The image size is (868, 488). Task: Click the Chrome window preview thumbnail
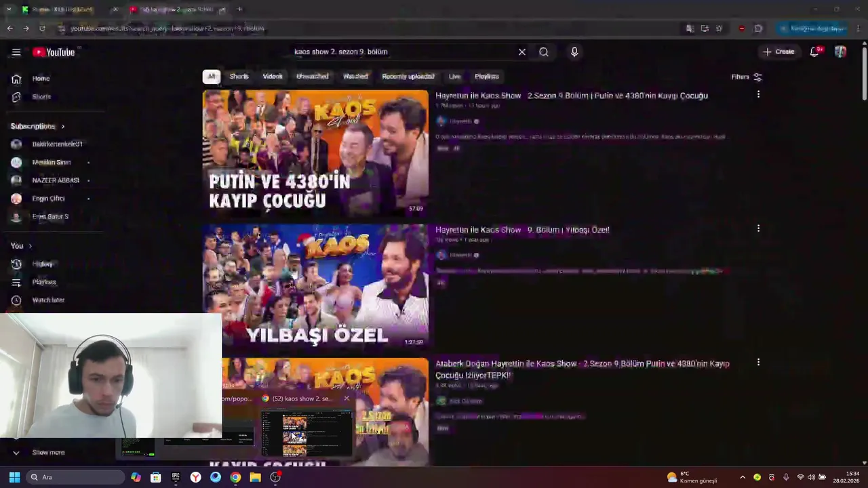[x=307, y=434]
